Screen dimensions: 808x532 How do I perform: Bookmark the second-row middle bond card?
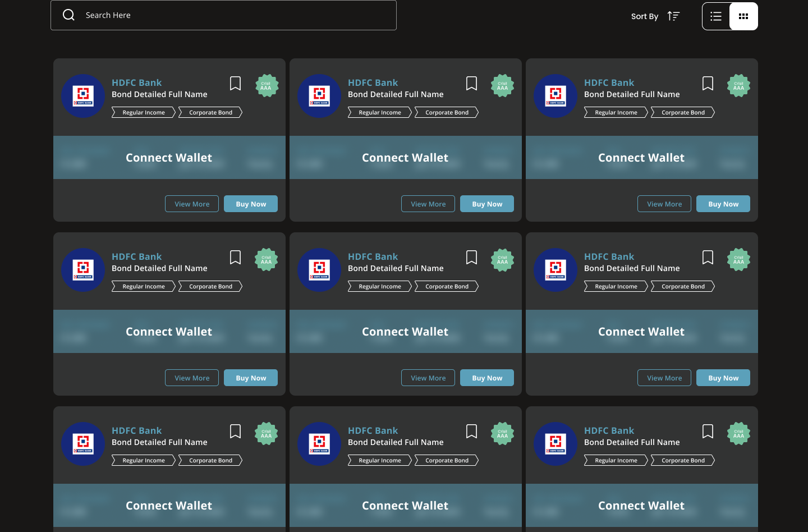[472, 258]
